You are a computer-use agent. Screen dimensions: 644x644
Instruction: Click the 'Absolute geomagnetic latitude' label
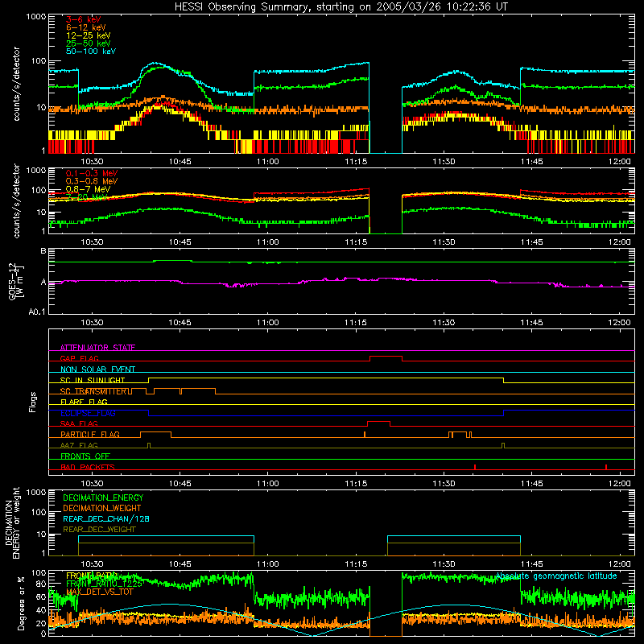click(x=556, y=576)
